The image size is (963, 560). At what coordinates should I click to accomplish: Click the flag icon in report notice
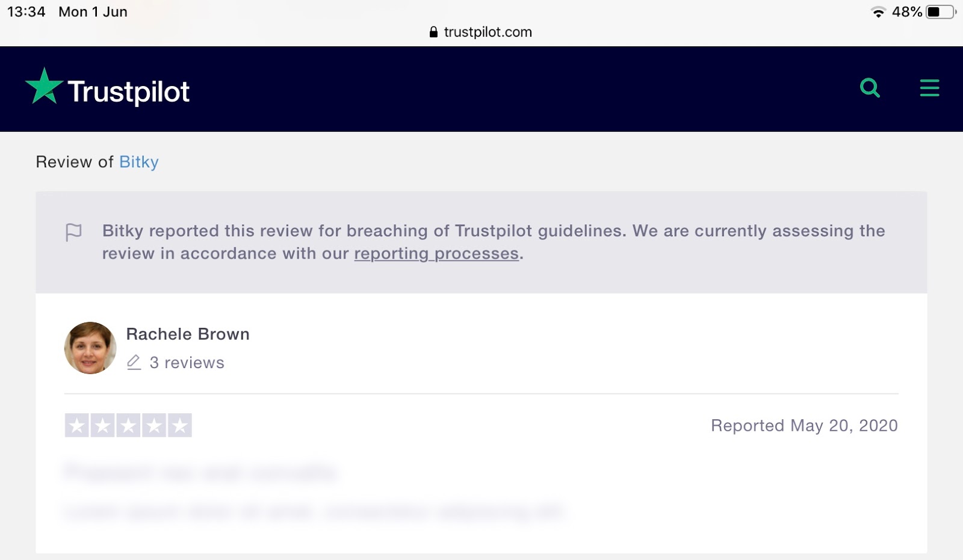pos(73,232)
